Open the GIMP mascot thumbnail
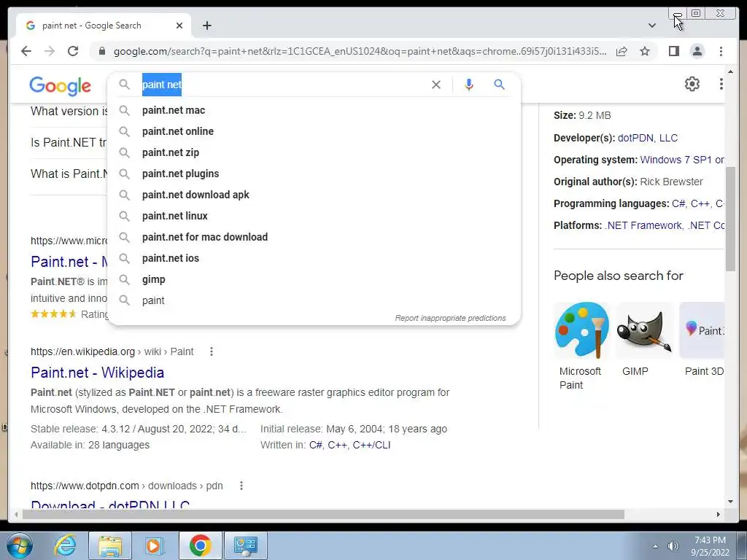 tap(645, 330)
